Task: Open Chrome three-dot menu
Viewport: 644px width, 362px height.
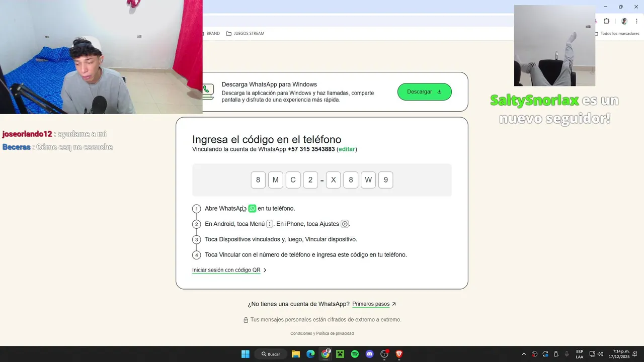Action: pyautogui.click(x=636, y=21)
